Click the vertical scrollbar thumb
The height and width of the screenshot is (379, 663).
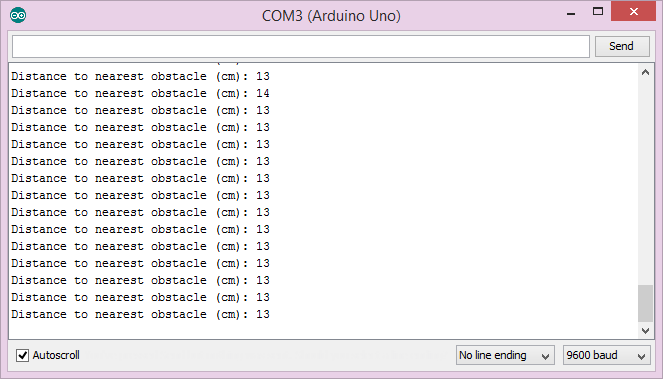[645, 304]
